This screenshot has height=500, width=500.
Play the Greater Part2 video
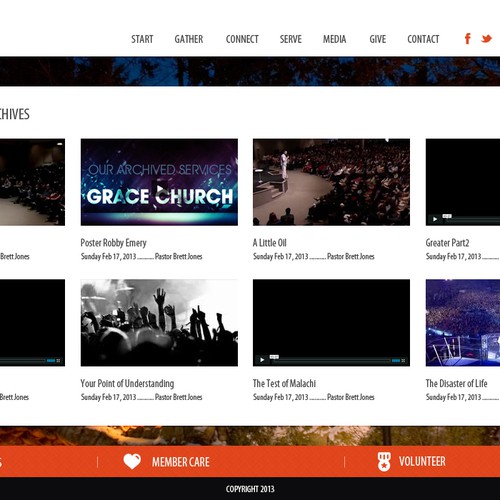click(x=435, y=219)
